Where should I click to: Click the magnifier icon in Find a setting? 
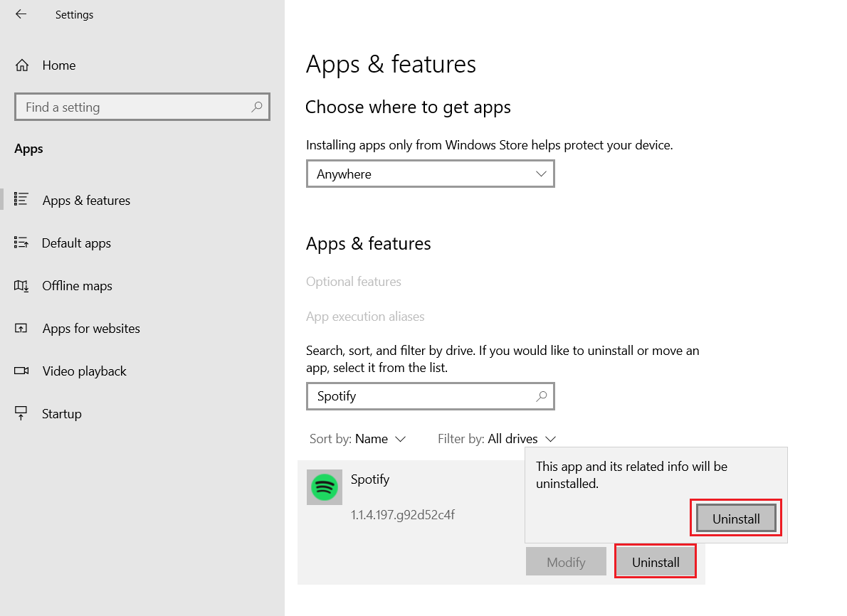[256, 107]
